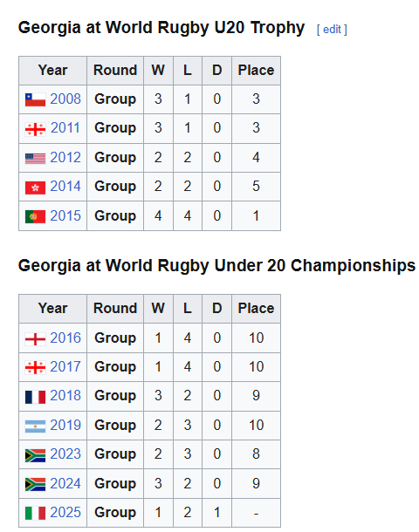This screenshot has width=419, height=532.
Task: Follow the 2015 year link
Action: tap(65, 215)
